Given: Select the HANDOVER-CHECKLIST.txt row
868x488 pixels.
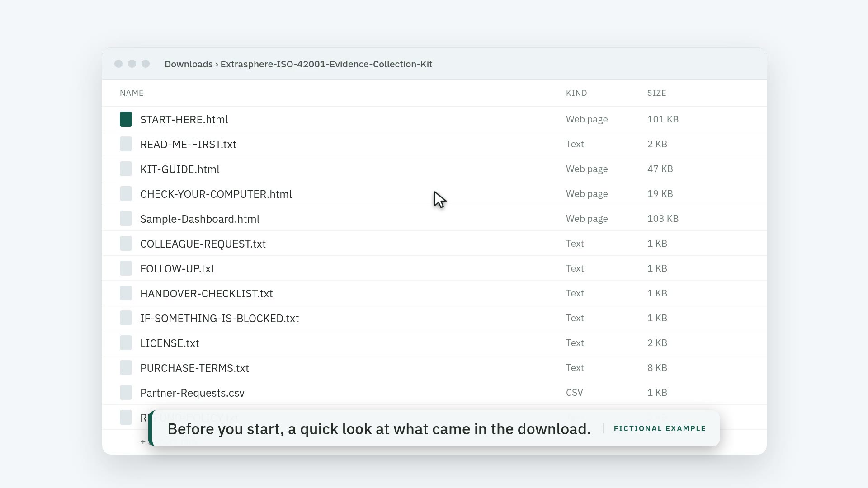Looking at the screenshot, I should click(x=434, y=293).
